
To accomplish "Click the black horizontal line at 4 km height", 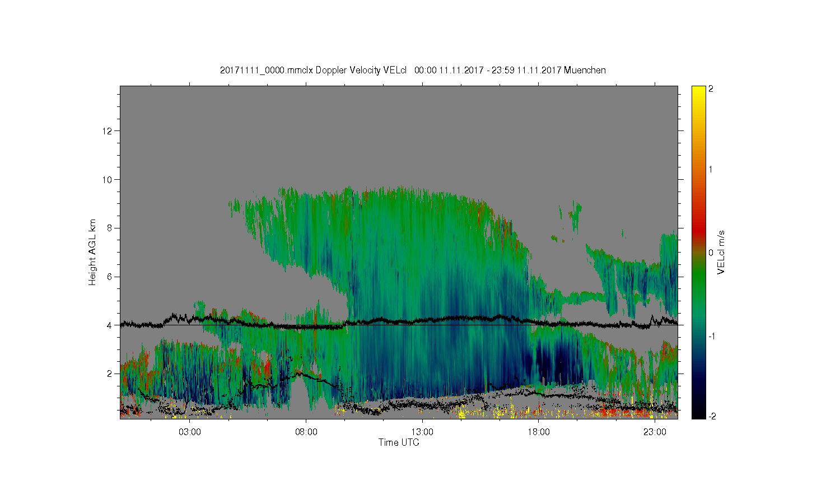I will tap(399, 325).
